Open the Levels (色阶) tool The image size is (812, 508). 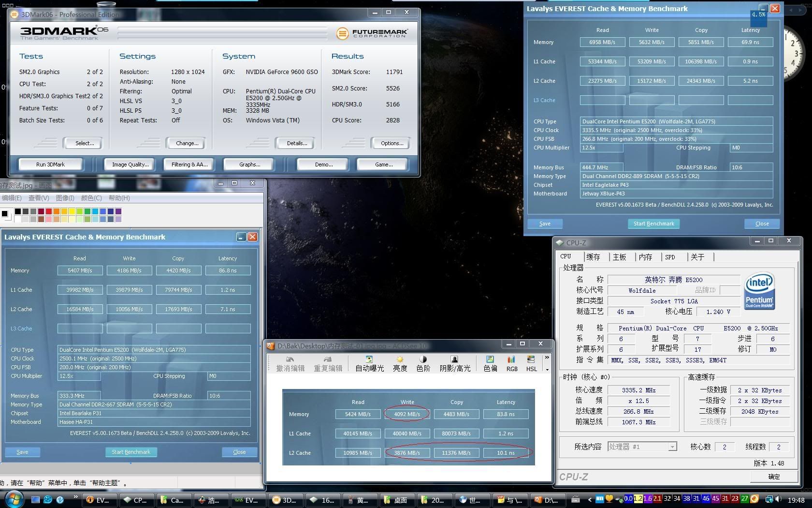pos(423,360)
